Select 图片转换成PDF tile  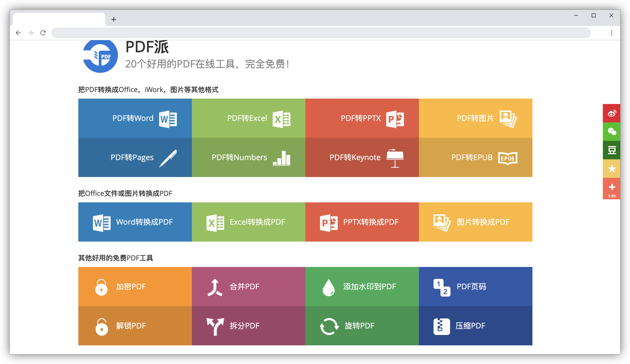(x=475, y=222)
